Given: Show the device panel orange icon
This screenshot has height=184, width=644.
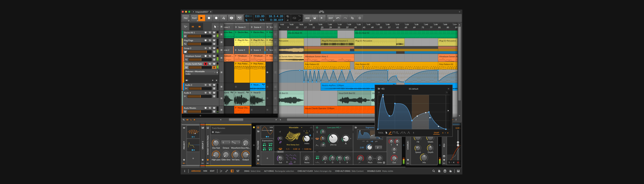Looking at the screenshot, I should tap(232, 171).
